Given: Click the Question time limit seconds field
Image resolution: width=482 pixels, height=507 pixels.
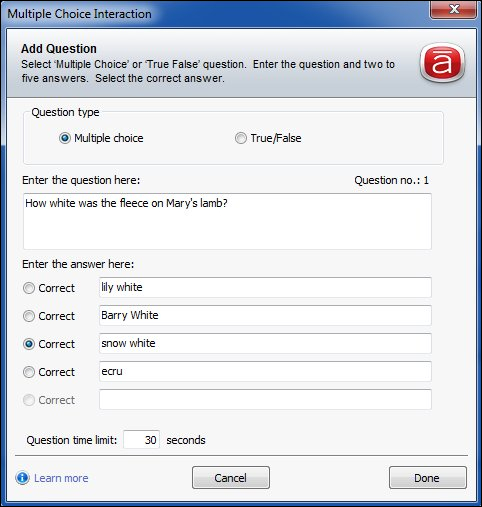Looking at the screenshot, I should pyautogui.click(x=141, y=440).
